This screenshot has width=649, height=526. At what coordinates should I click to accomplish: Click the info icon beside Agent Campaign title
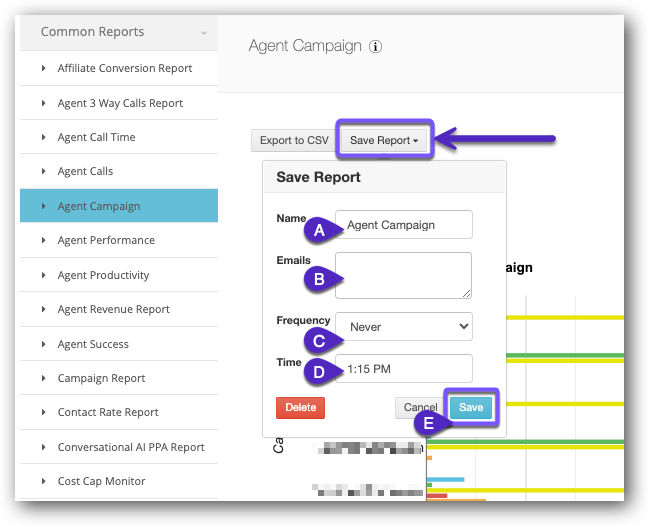tap(375, 46)
